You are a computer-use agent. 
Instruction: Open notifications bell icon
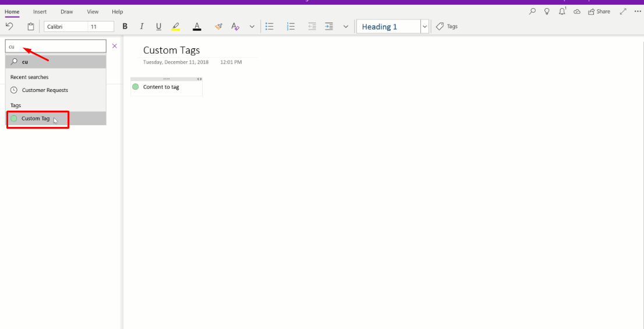click(x=562, y=12)
